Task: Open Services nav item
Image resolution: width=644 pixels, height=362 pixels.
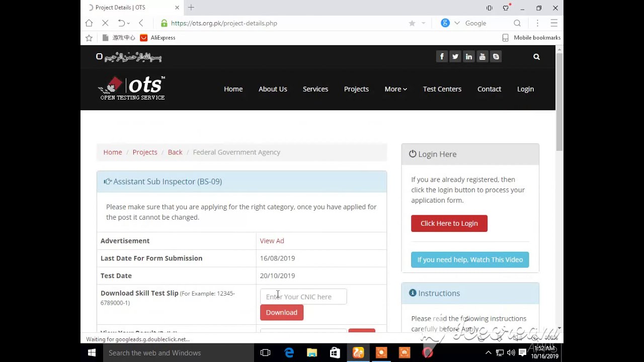Action: (x=315, y=89)
